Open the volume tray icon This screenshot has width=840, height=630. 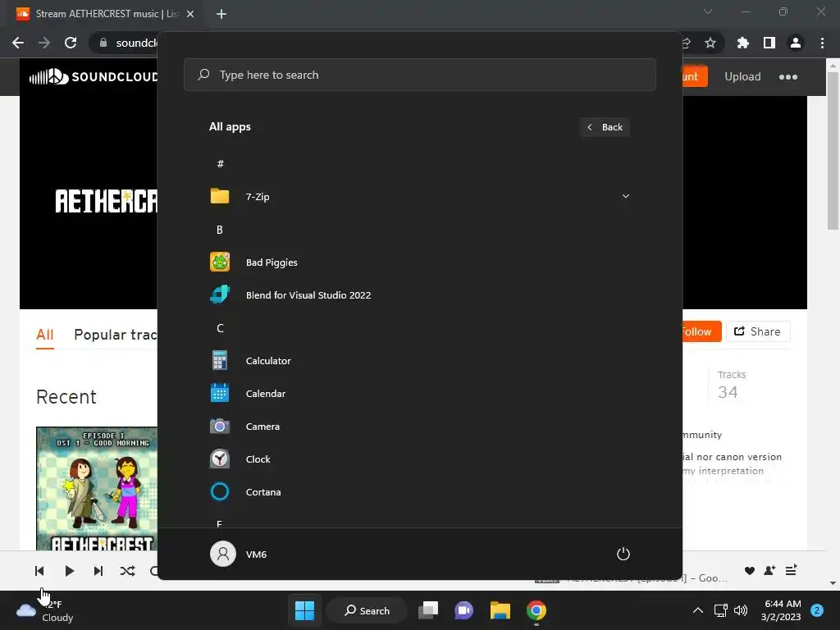pos(741,610)
